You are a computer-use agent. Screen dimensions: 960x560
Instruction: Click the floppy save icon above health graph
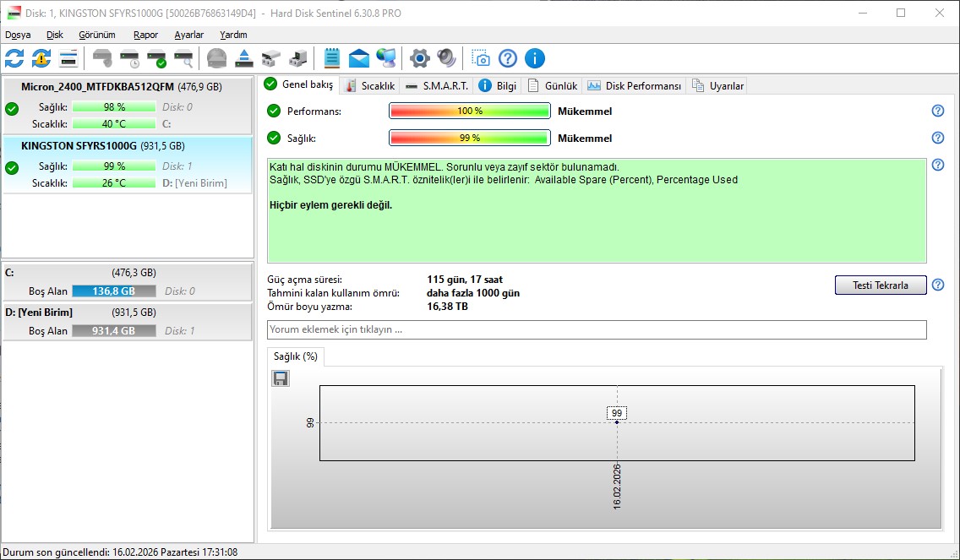[281, 378]
